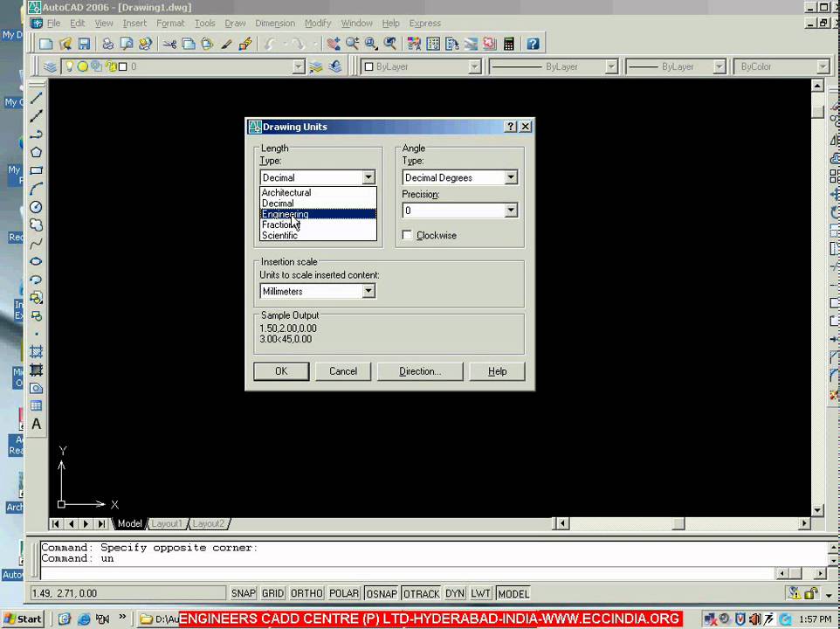This screenshot has height=629, width=840.
Task: Select the Line tool in Draw toolbar
Action: point(36,98)
